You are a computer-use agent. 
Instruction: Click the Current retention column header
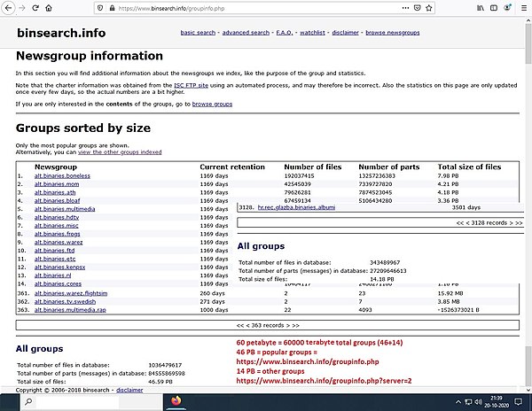[232, 167]
